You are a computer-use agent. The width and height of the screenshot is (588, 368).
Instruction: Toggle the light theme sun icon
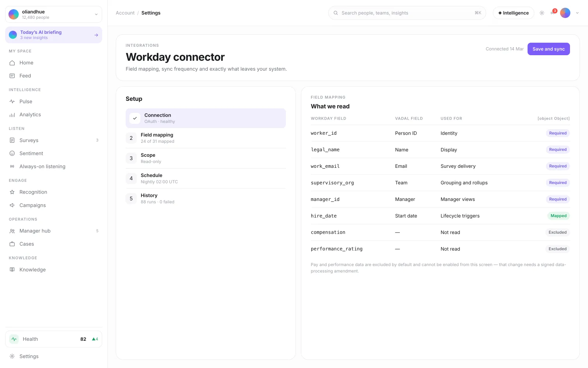(542, 13)
